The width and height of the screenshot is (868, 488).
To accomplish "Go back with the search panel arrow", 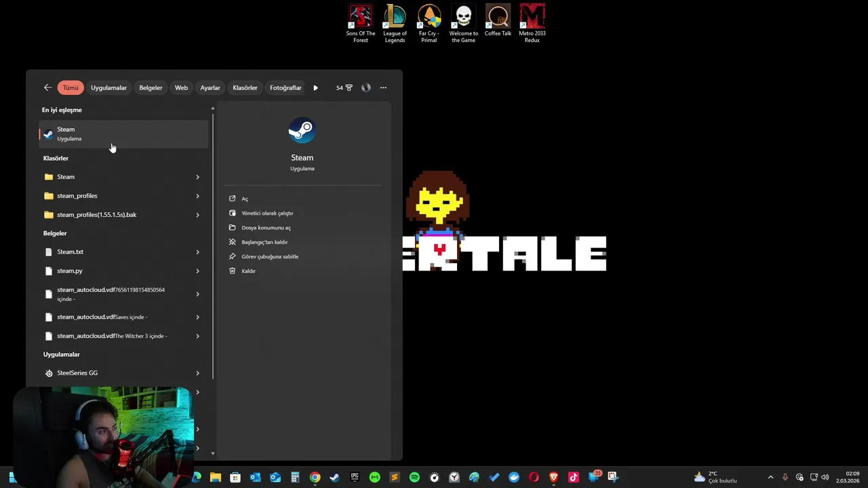I will point(47,87).
